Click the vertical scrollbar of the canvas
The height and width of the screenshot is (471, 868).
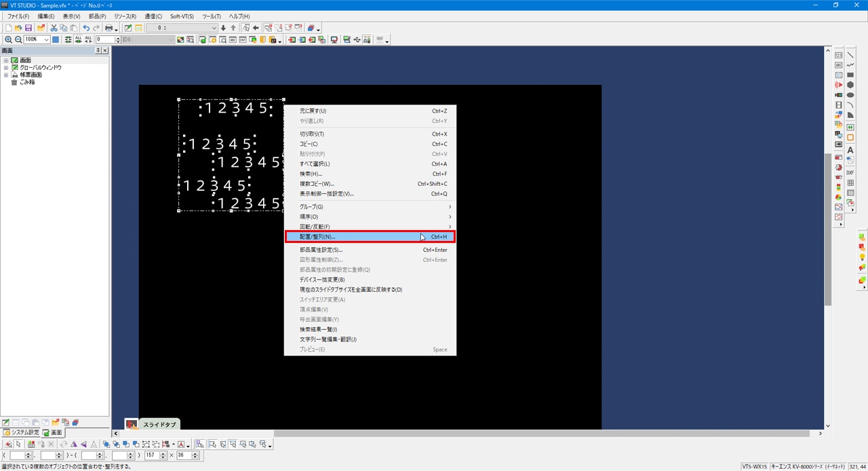click(828, 238)
